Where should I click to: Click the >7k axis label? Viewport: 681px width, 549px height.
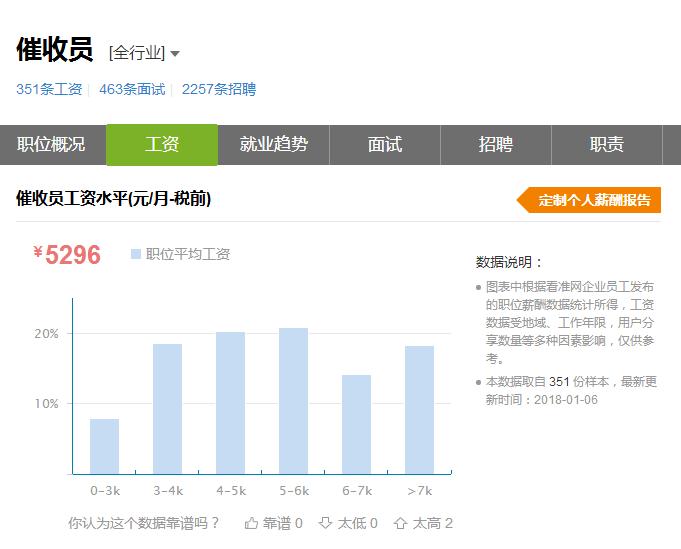[420, 491]
